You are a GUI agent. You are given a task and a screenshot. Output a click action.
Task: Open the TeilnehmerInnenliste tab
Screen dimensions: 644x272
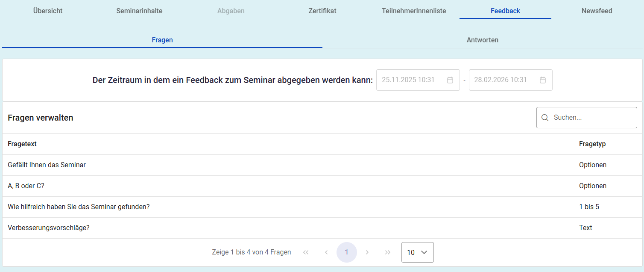414,11
